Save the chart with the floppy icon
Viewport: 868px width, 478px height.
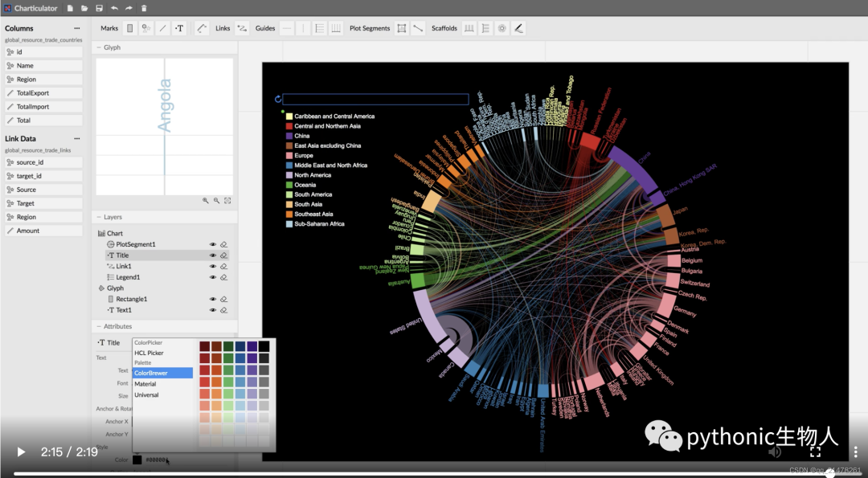pyautogui.click(x=99, y=8)
